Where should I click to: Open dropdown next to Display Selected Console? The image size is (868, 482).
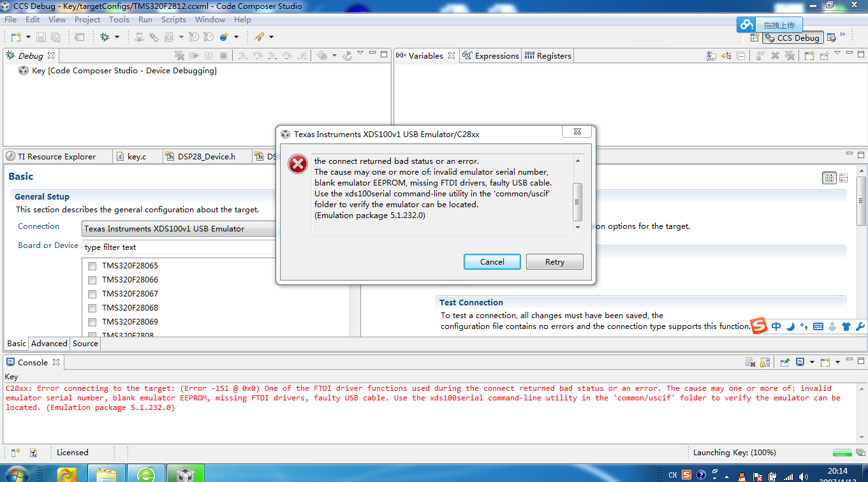coord(812,362)
